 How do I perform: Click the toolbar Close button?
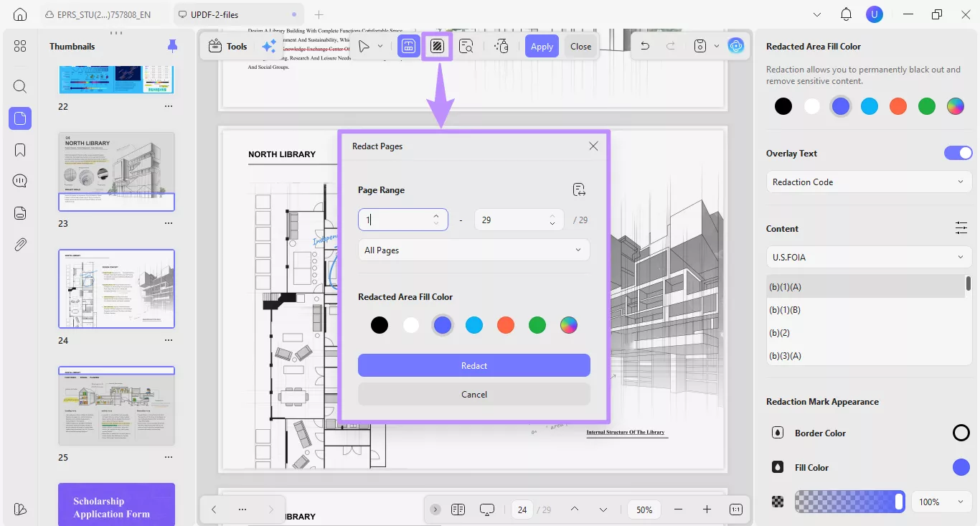581,46
